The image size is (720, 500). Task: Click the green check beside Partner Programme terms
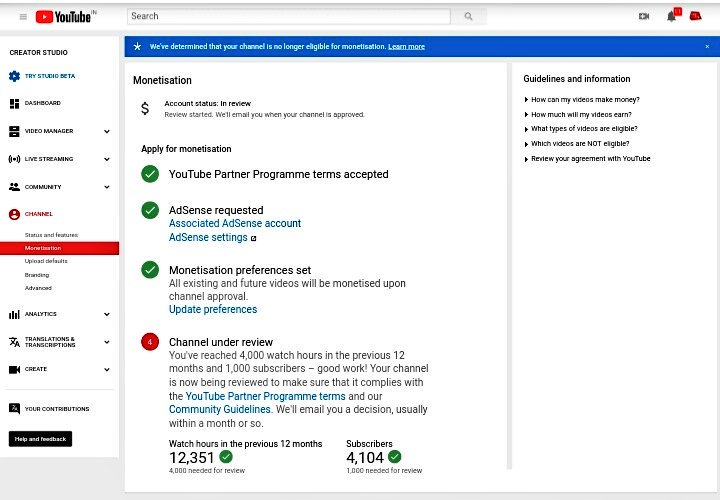[150, 174]
